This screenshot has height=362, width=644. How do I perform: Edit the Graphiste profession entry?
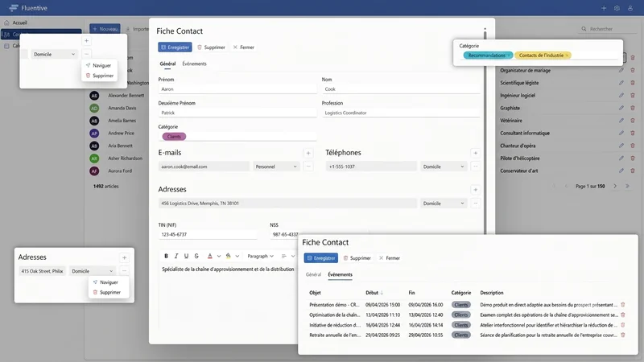click(x=621, y=108)
